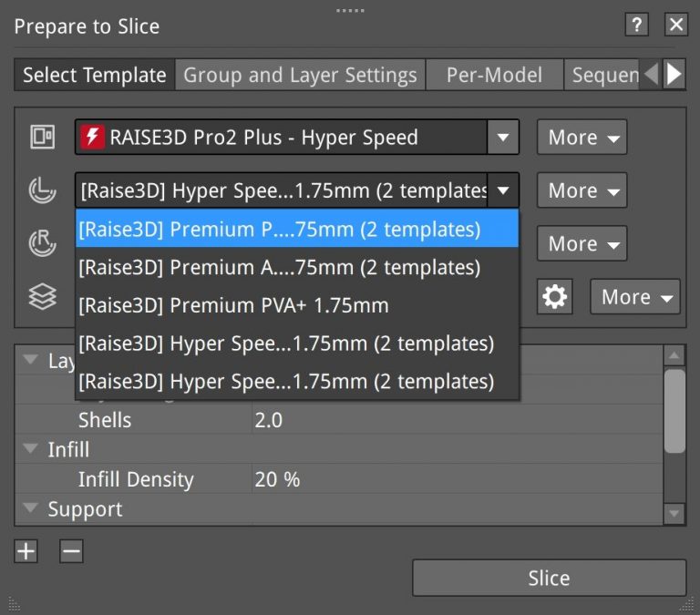Click the settings scrollbar down arrow
This screenshot has height=615, width=700.
(x=674, y=513)
